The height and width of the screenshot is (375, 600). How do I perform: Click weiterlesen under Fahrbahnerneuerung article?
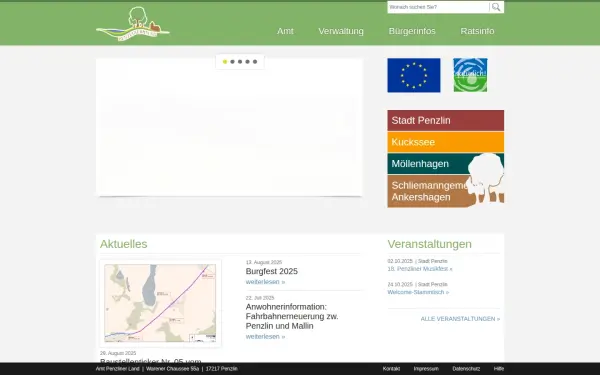pos(265,337)
